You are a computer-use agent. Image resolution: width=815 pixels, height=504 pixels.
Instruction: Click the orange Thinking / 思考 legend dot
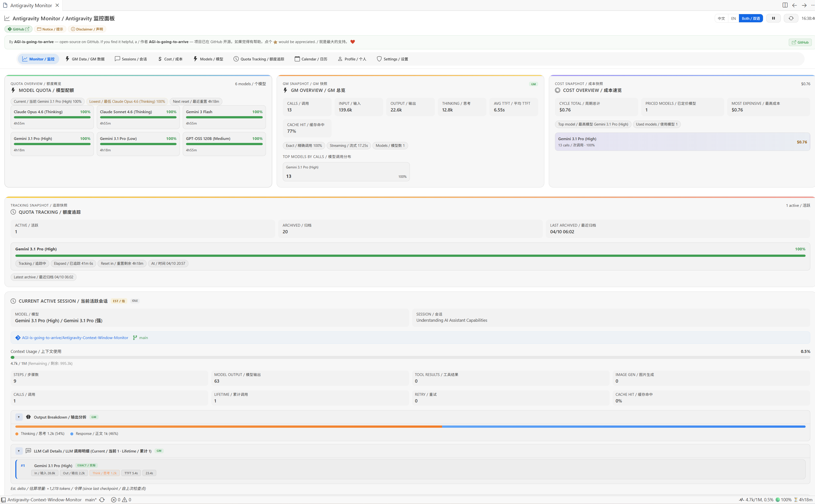(17, 434)
